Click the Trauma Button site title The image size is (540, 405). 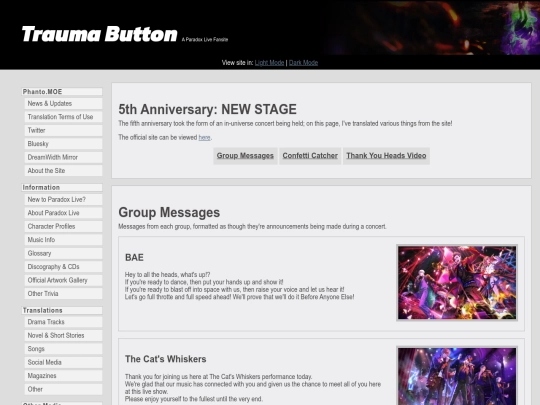(x=99, y=34)
